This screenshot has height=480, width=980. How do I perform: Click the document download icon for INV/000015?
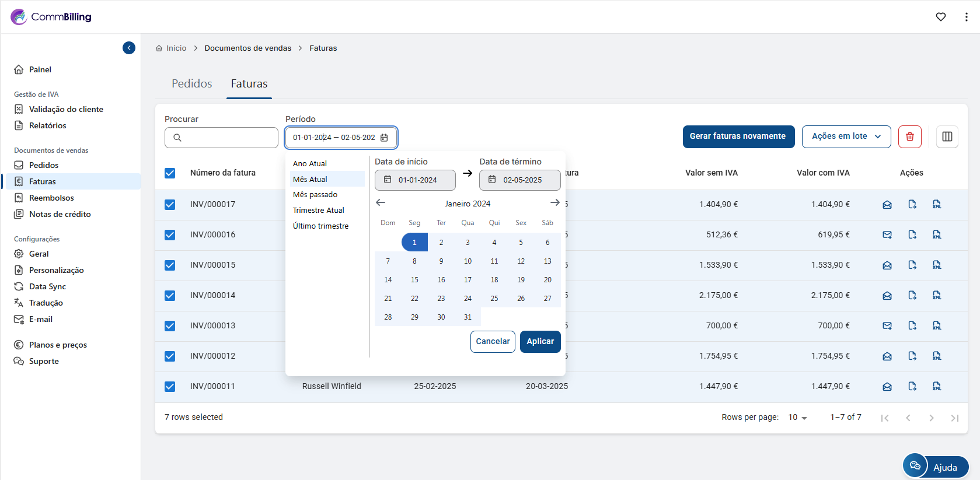(912, 265)
